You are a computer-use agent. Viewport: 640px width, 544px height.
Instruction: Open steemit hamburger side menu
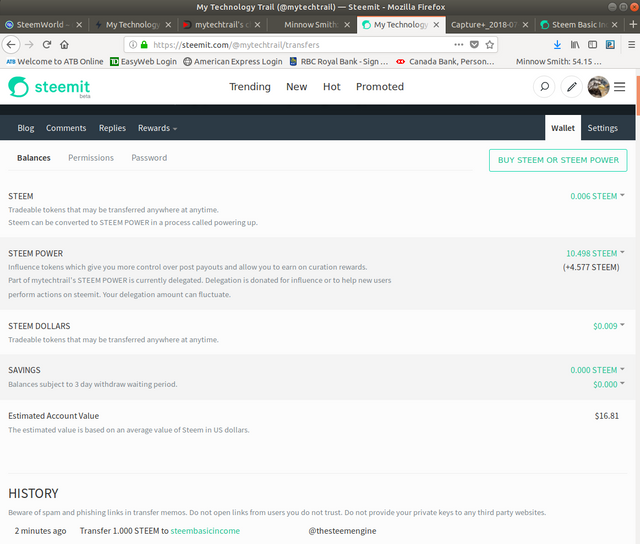pos(620,87)
